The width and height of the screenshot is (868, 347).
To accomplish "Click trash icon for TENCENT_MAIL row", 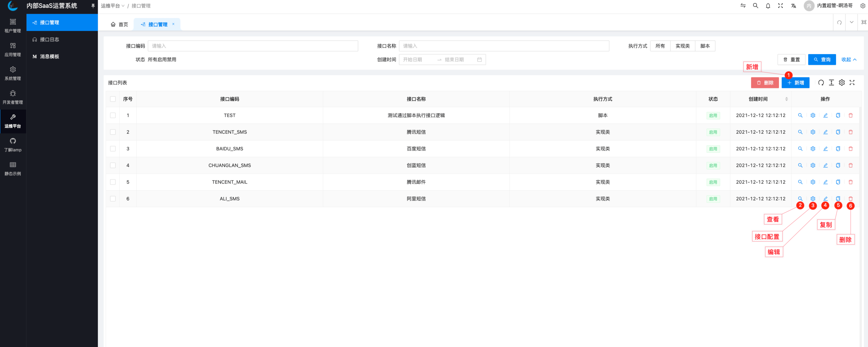I will pos(850,182).
